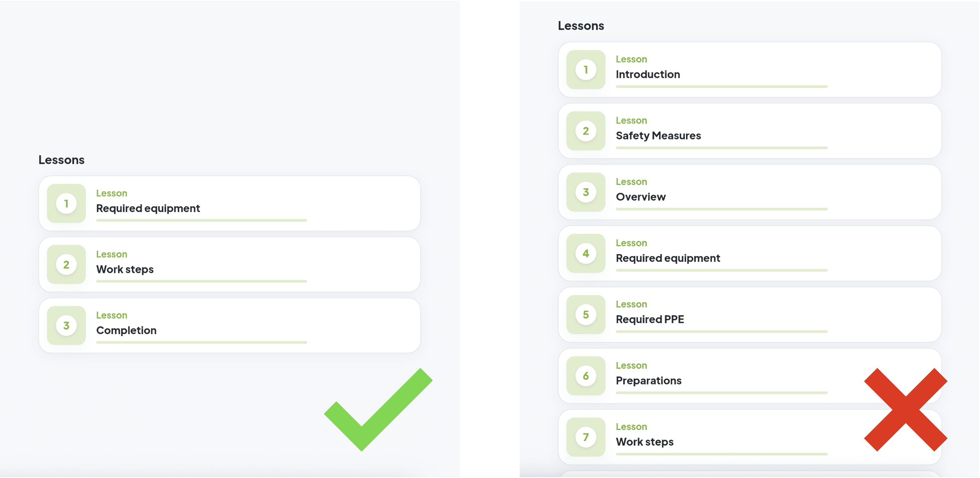Open Work steps card, lesson 7
The image size is (980, 478).
pos(750,437)
